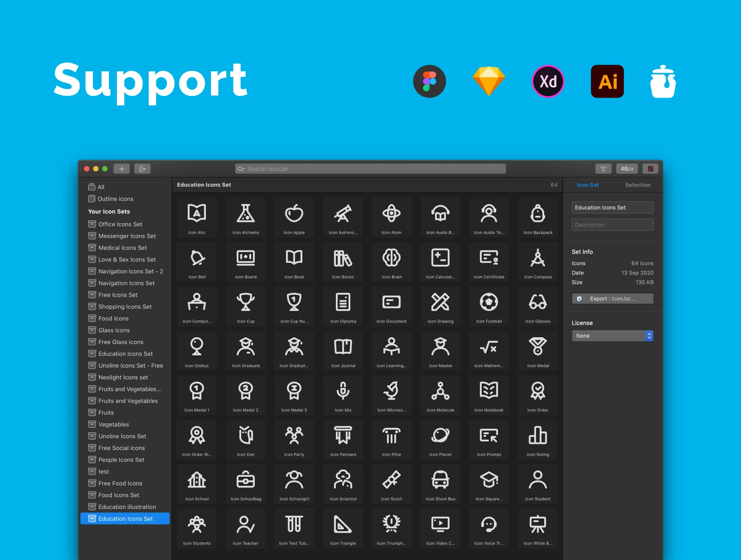
Task: Click the import/export toolbar button
Action: [142, 169]
